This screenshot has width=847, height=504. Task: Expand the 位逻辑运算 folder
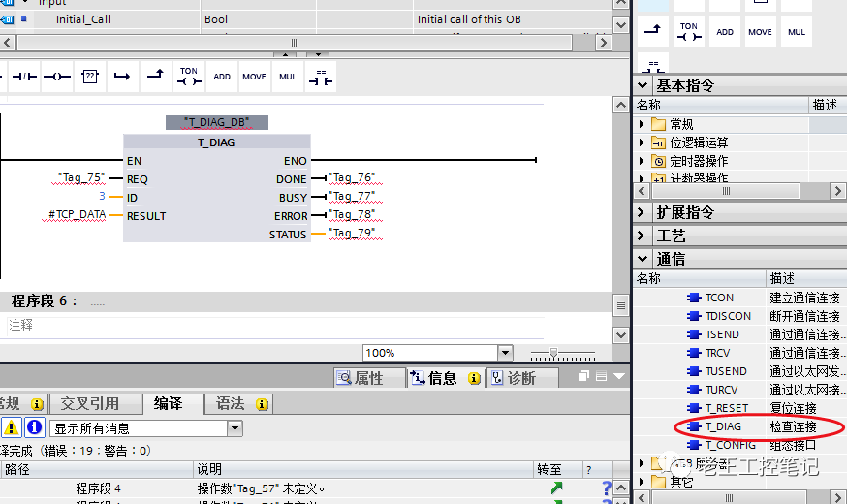point(642,142)
